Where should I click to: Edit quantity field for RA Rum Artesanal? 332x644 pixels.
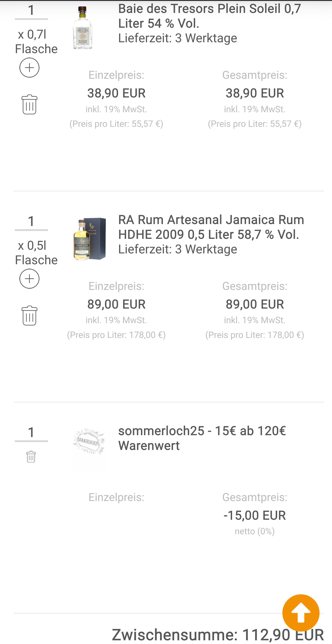(x=31, y=222)
